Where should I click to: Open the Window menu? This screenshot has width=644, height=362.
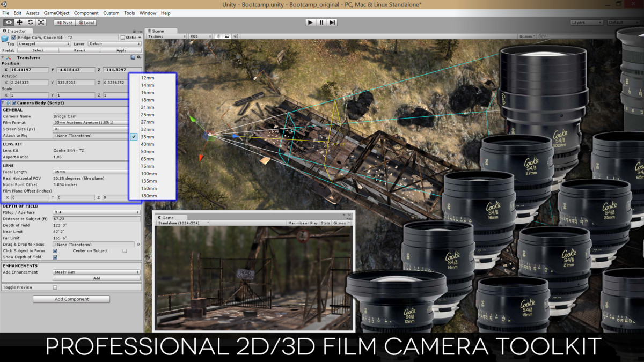[x=148, y=13]
